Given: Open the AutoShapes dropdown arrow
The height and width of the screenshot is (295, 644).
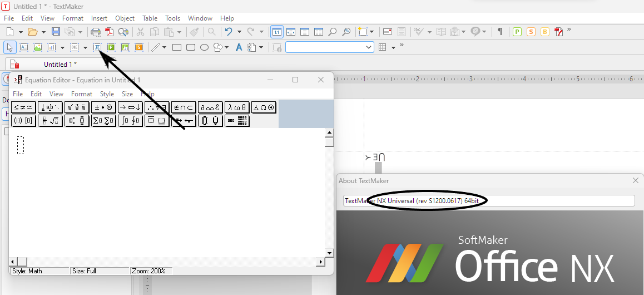Looking at the screenshot, I should pyautogui.click(x=227, y=48).
